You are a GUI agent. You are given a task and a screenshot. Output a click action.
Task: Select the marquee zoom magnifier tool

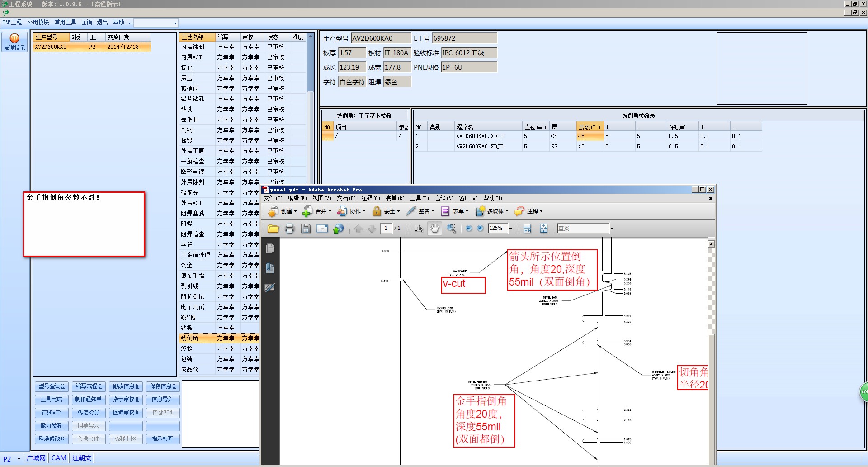451,229
